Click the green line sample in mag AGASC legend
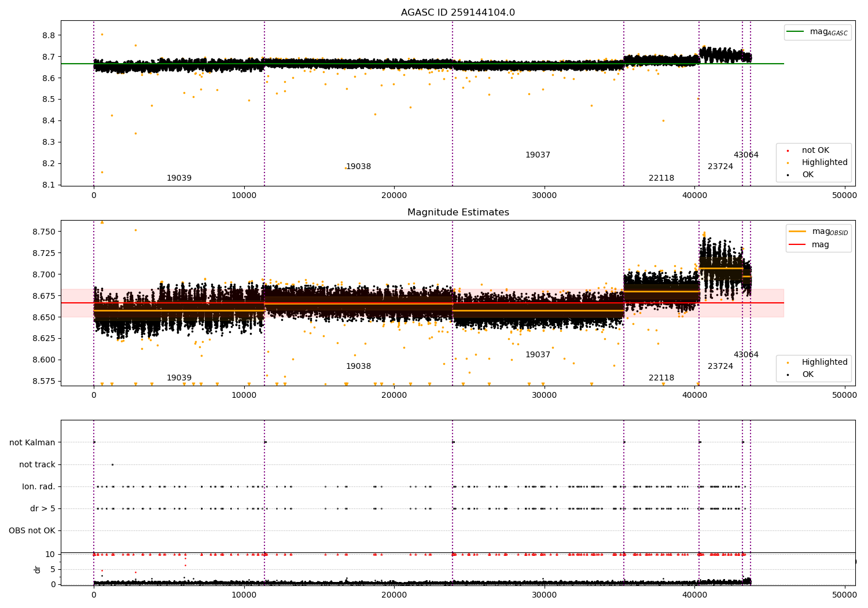The width and height of the screenshot is (868, 608). pyautogui.click(x=796, y=32)
